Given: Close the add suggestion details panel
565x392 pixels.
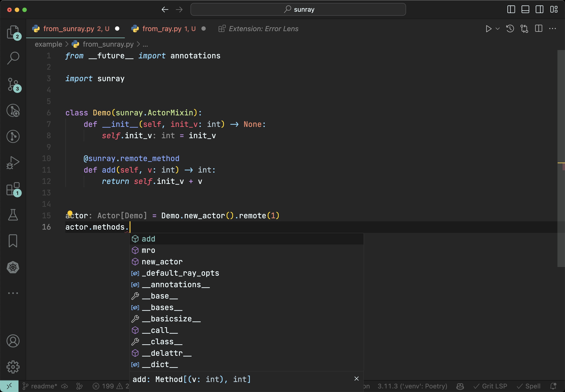Looking at the screenshot, I should 357,379.
